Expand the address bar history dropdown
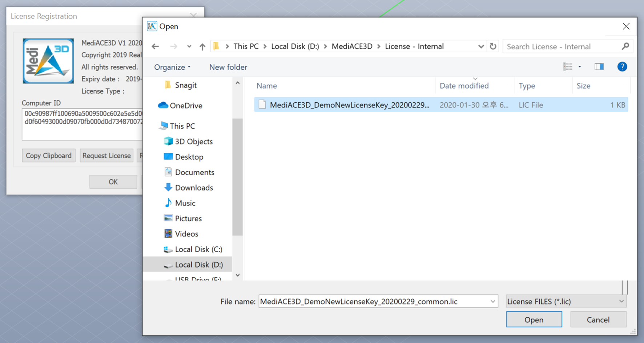This screenshot has width=644, height=343. [481, 46]
